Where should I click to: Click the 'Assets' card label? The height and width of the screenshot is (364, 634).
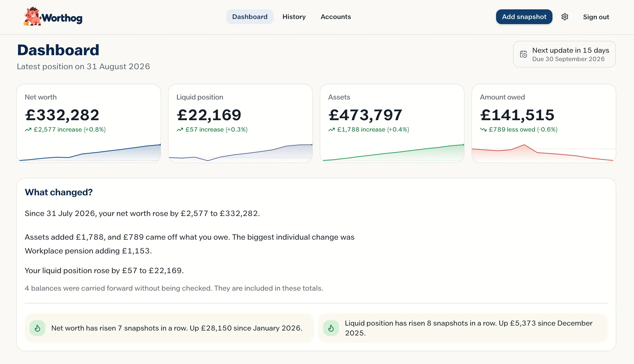click(339, 97)
